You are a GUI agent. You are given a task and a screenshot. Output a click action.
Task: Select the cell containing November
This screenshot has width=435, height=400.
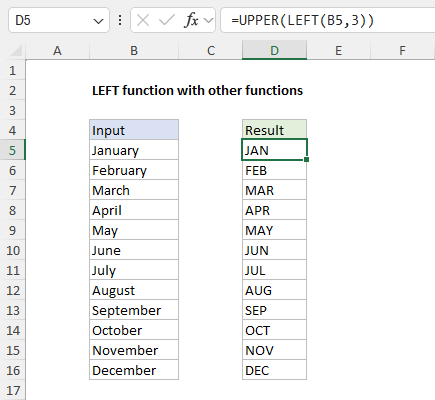pos(134,350)
